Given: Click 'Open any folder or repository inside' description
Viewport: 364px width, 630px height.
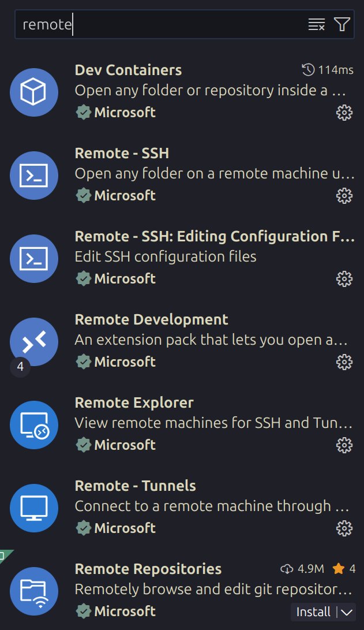Looking at the screenshot, I should 210,91.
